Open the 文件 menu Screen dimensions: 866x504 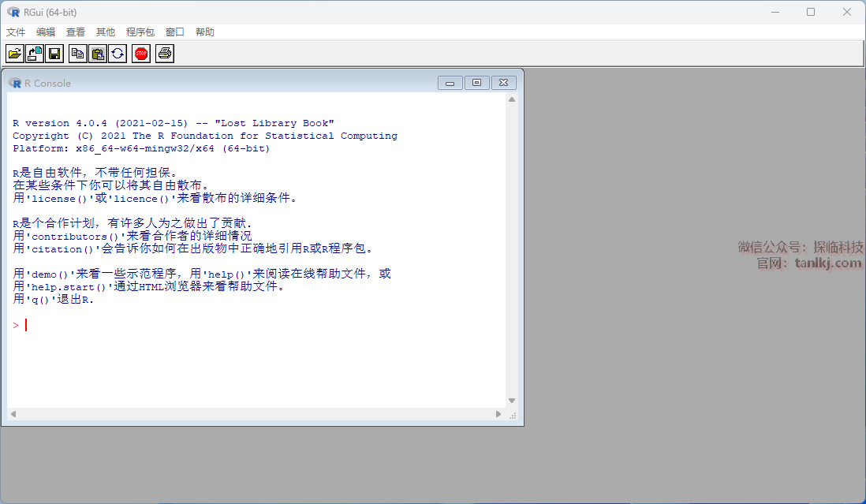(16, 32)
